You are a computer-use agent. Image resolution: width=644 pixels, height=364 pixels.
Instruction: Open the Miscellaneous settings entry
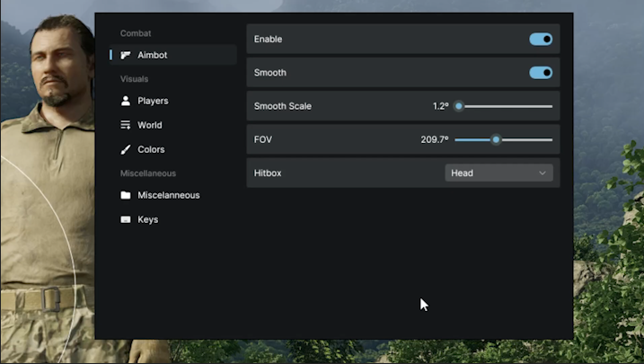pos(168,196)
